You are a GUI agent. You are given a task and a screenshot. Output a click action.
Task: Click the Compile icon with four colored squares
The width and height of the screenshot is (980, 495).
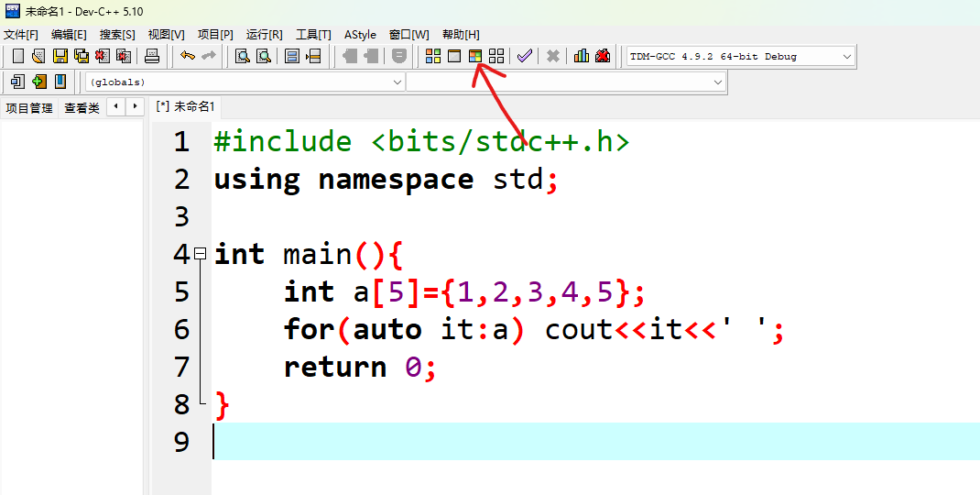(433, 56)
